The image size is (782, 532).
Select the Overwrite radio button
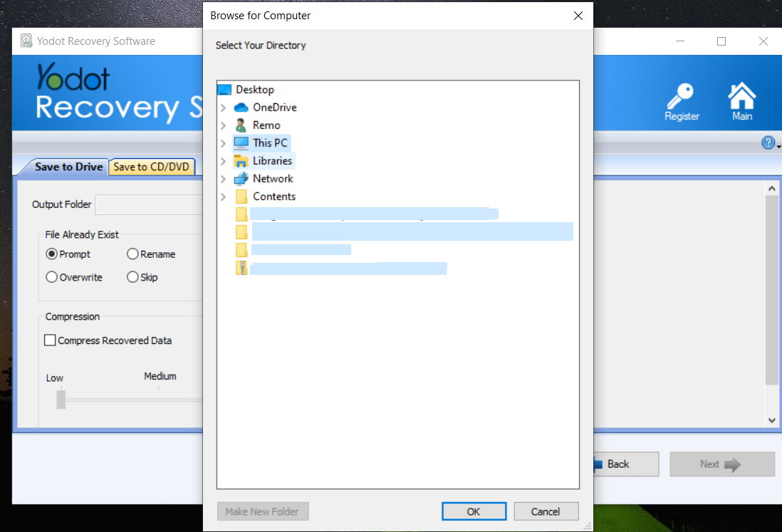click(51, 277)
